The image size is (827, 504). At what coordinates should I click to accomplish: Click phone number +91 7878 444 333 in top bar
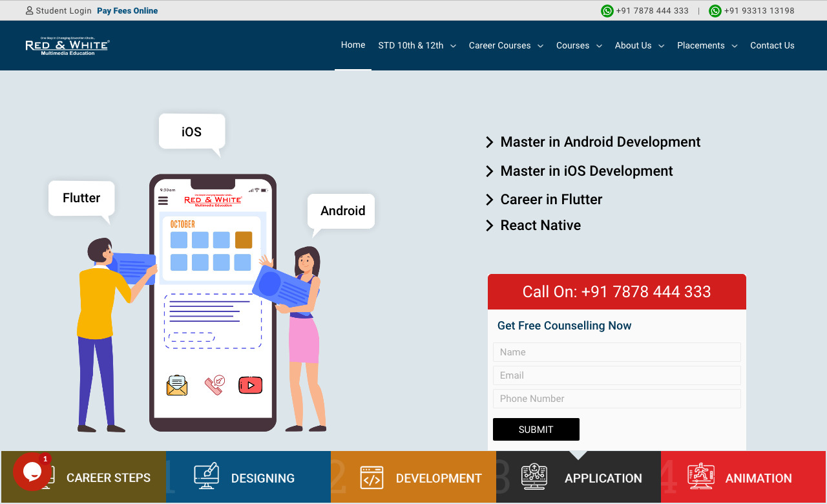pyautogui.click(x=653, y=11)
